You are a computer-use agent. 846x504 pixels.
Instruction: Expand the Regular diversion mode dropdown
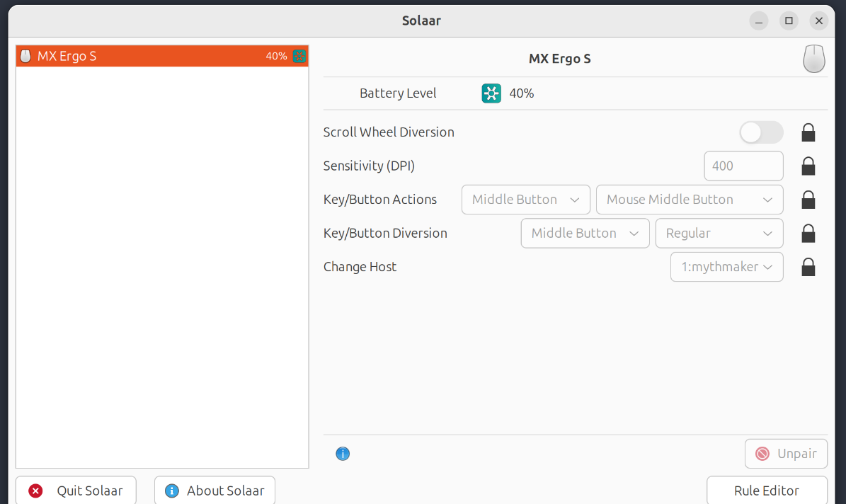point(719,234)
